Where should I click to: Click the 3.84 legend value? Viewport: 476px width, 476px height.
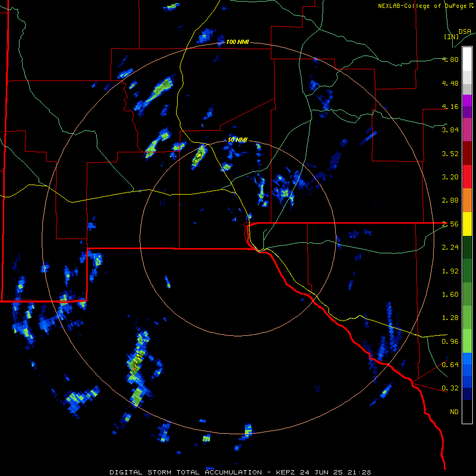point(450,130)
